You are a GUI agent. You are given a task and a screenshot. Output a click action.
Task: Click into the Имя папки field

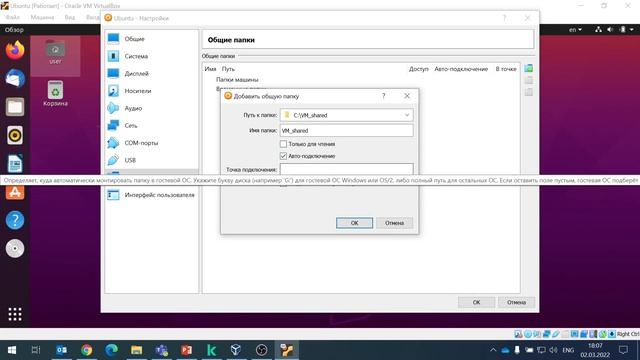pyautogui.click(x=347, y=131)
